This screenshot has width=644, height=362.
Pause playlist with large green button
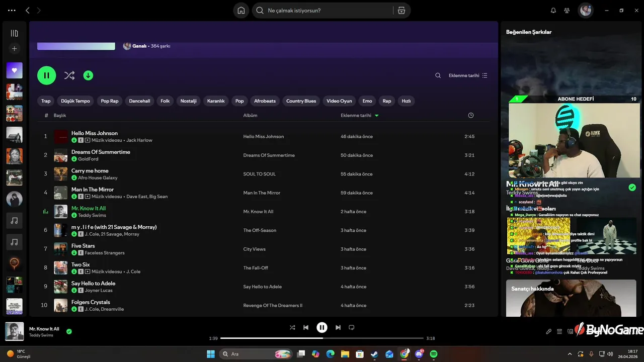(x=46, y=75)
